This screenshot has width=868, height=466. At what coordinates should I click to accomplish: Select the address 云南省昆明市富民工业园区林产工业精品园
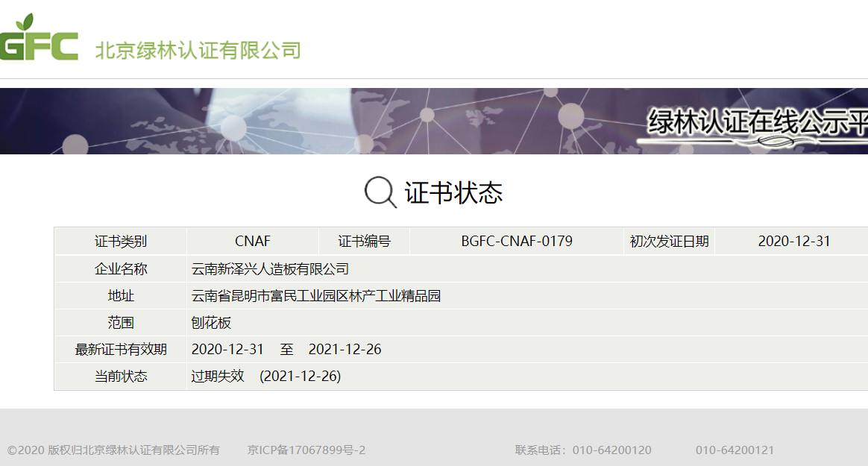pyautogui.click(x=316, y=296)
